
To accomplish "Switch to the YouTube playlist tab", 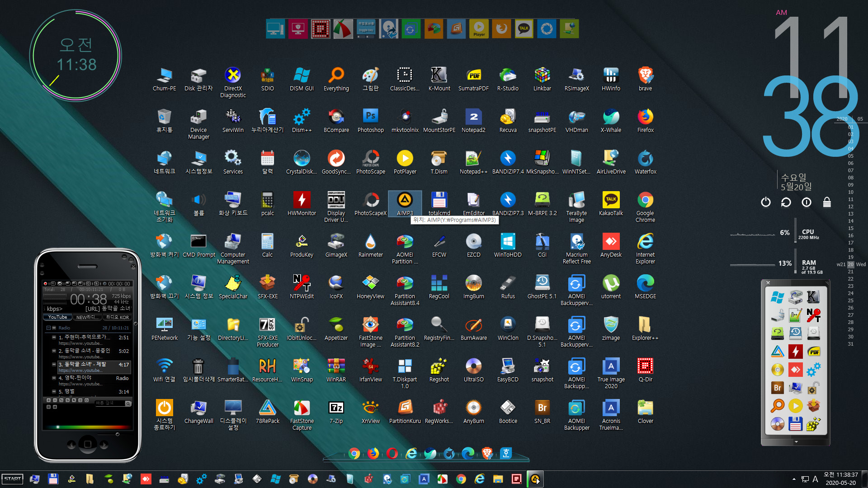I will pyautogui.click(x=58, y=317).
